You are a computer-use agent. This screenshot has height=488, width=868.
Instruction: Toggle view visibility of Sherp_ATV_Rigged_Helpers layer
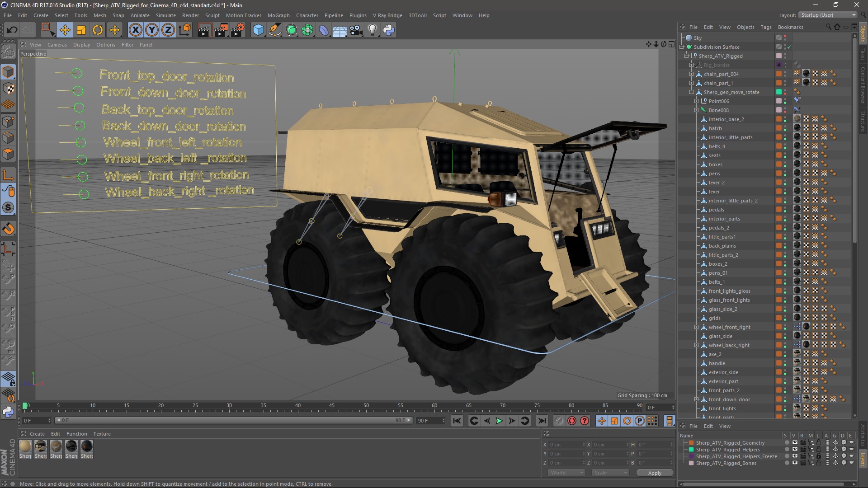coord(795,450)
